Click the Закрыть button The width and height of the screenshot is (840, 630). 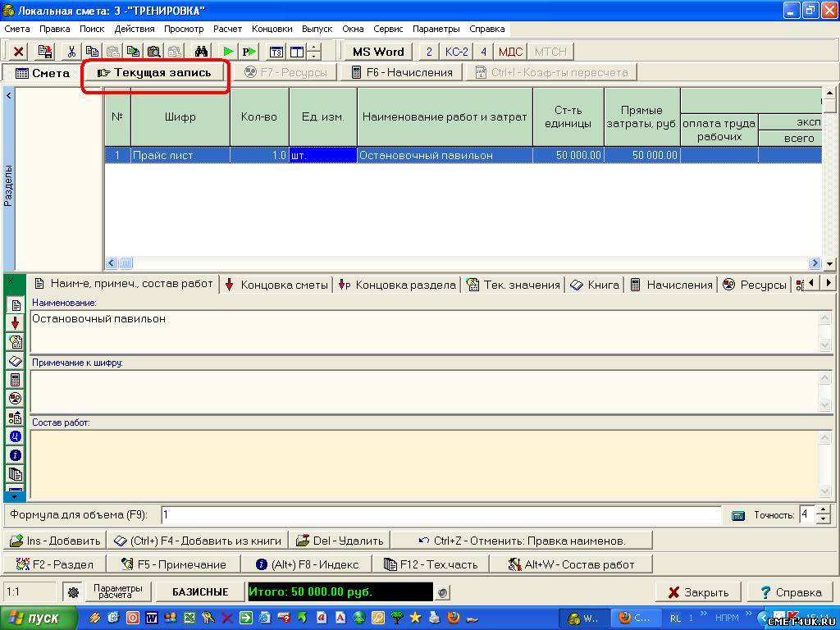pos(698,592)
